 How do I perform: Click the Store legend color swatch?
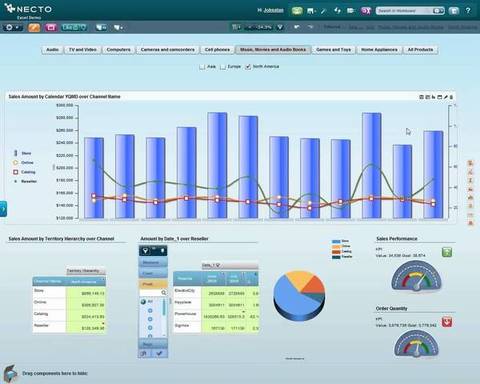pos(15,153)
